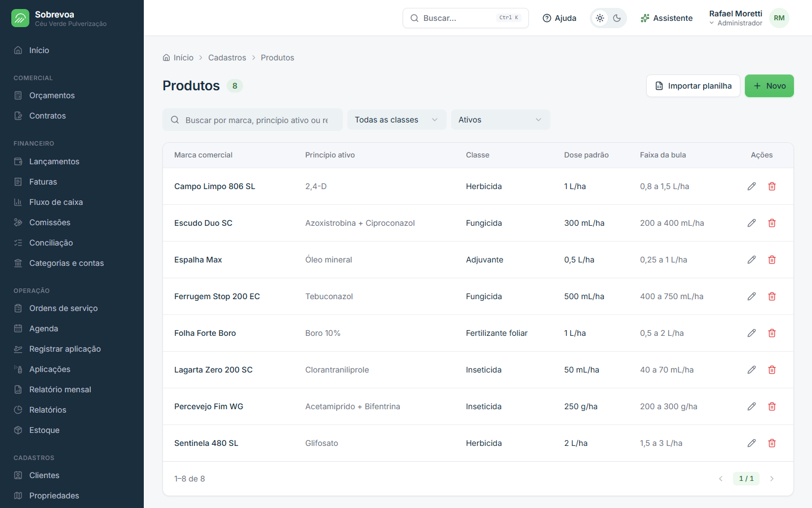
Task: Open Clientes under Cadastros
Action: 72,475
